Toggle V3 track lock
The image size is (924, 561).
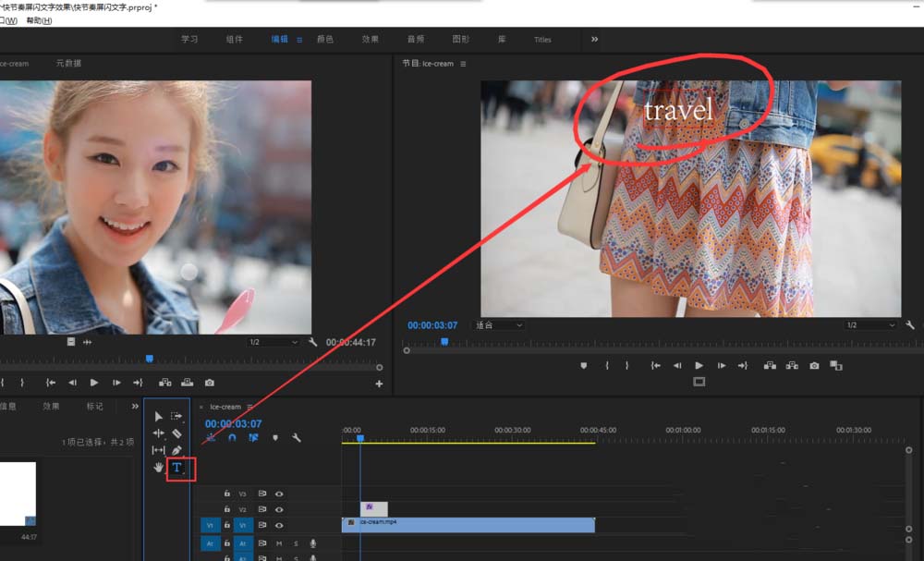tap(227, 494)
